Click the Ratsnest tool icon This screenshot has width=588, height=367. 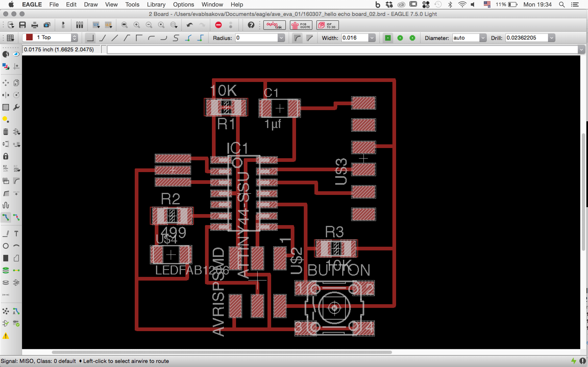6,311
